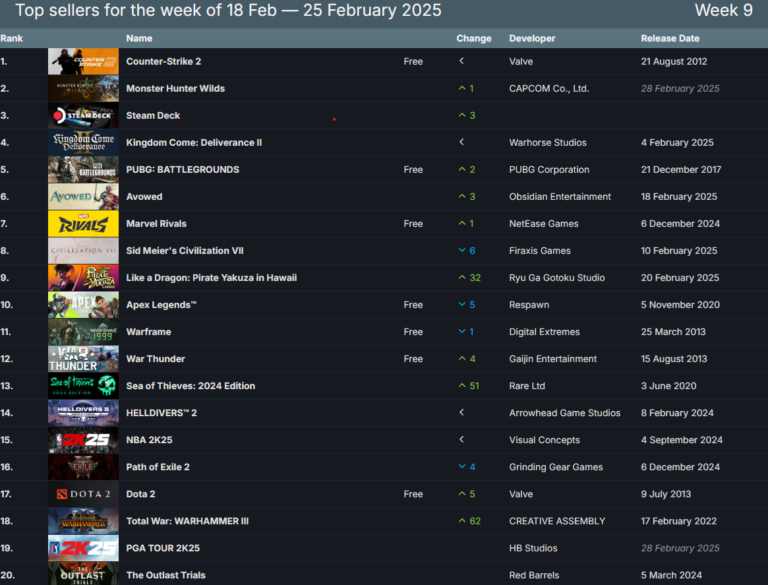768x585 pixels.
Task: Select Like a Dragon: Pirate Yakuza title
Action: coord(211,278)
